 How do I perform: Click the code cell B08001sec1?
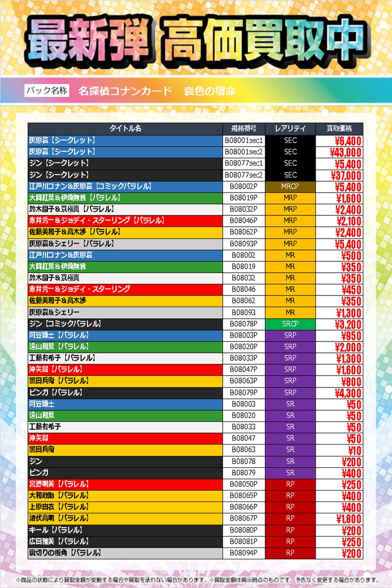[244, 141]
